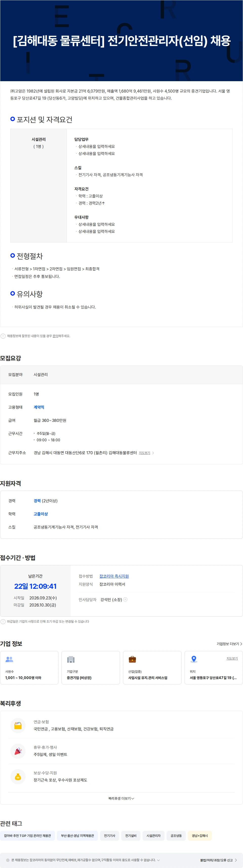Select the 시설관리자 tag
This screenshot has width=243, height=868.
[154, 836]
